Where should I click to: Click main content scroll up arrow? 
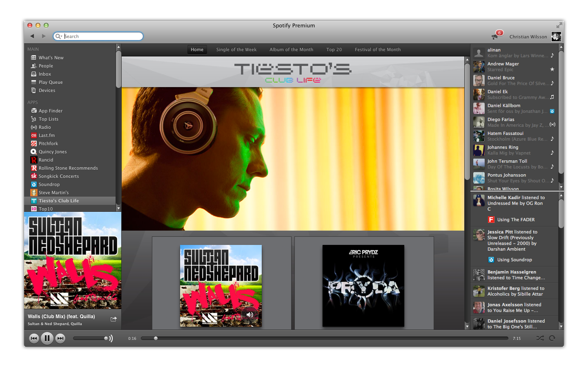coord(467,60)
